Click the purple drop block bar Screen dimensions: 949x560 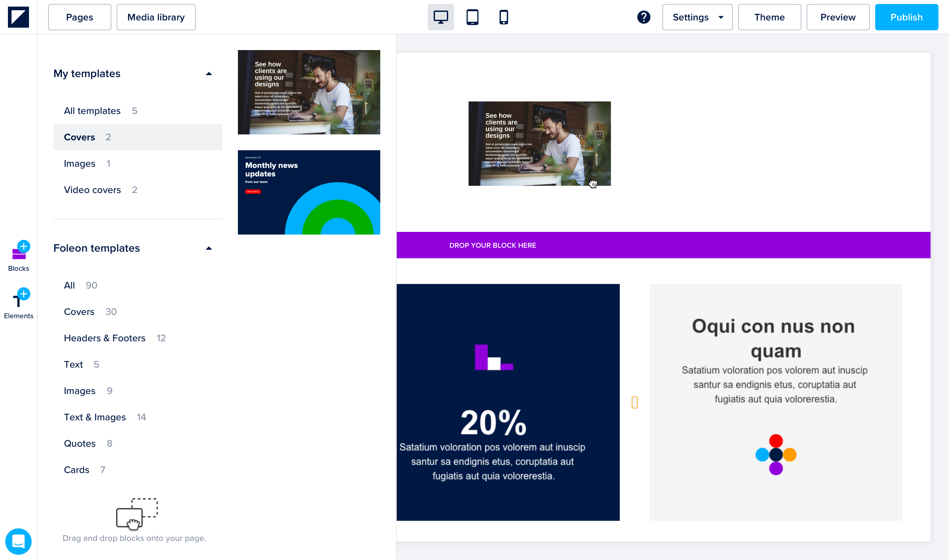663,245
